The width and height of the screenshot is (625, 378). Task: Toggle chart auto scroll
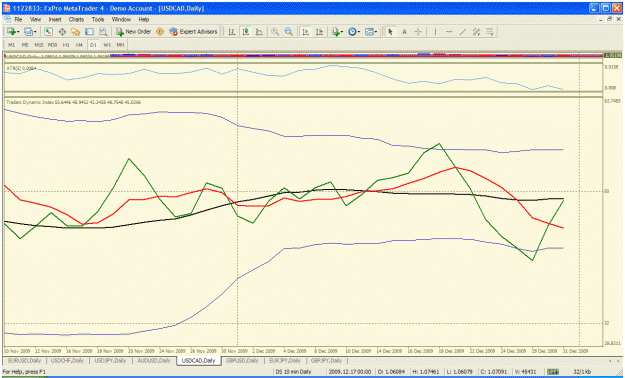coord(306,32)
